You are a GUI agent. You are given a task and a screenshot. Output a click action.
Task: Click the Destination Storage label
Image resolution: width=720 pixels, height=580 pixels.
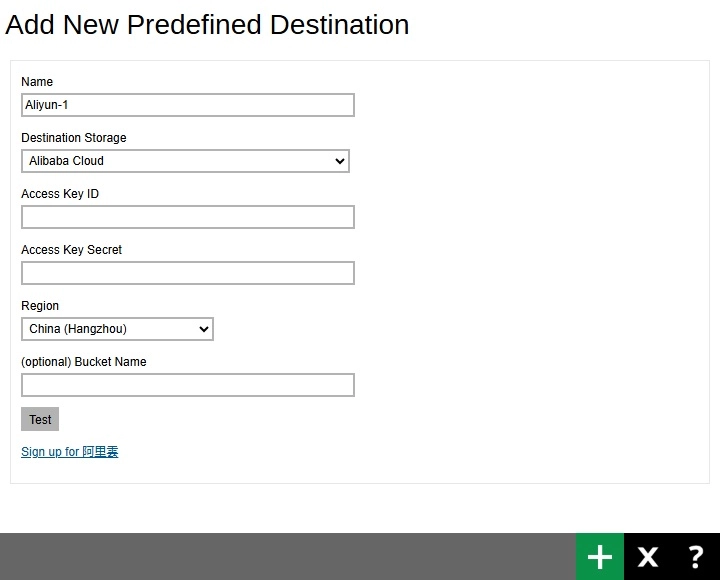(x=74, y=138)
